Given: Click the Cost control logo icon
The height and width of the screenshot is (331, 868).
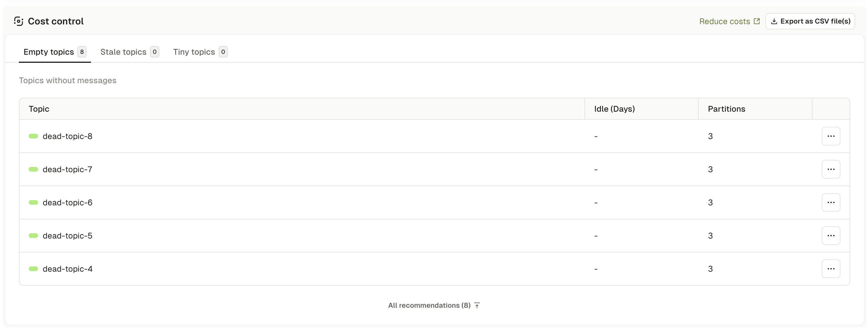Looking at the screenshot, I should tap(18, 21).
